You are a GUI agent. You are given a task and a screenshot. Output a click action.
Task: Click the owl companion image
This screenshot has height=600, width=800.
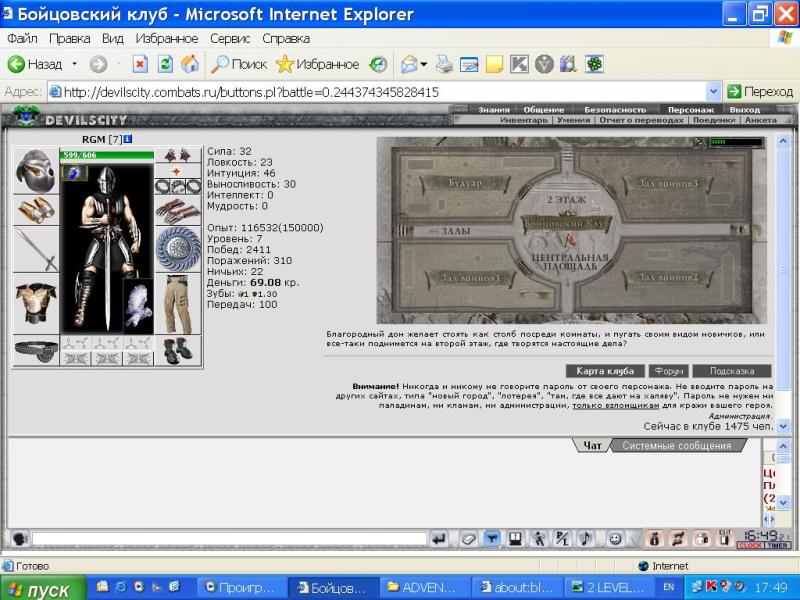(x=138, y=306)
